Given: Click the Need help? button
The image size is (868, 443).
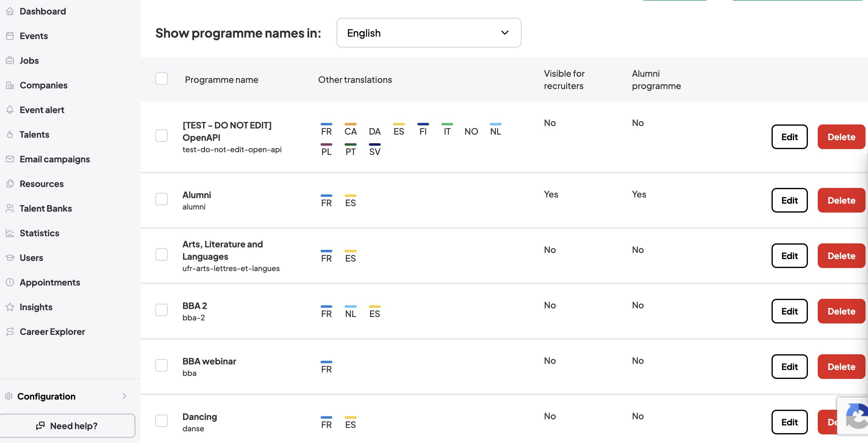Looking at the screenshot, I should point(68,426).
